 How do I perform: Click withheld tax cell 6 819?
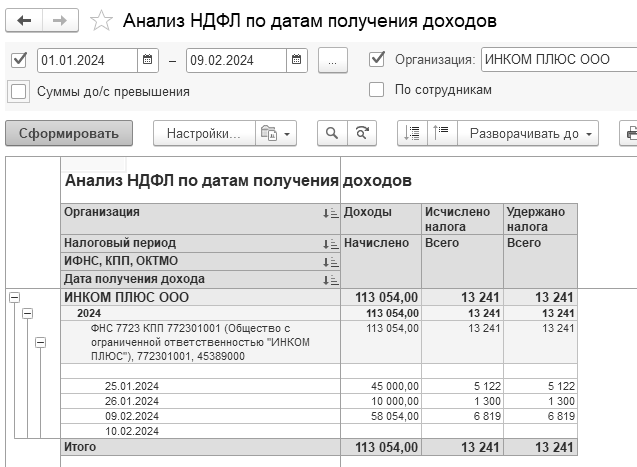tap(540, 416)
